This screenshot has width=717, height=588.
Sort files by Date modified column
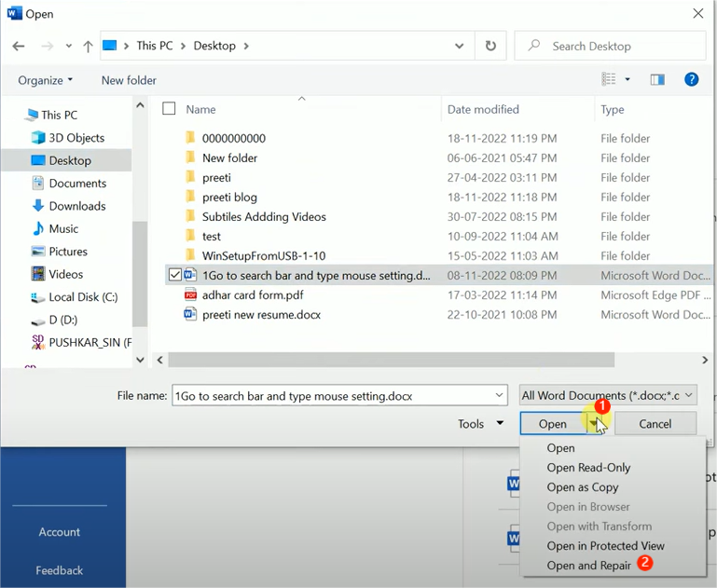[x=483, y=109]
